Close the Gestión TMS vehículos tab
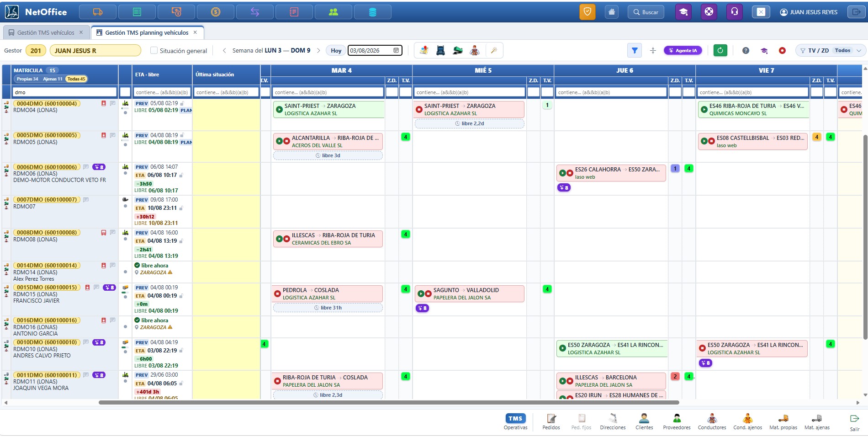Screen dimensions: 868x437 81,32
